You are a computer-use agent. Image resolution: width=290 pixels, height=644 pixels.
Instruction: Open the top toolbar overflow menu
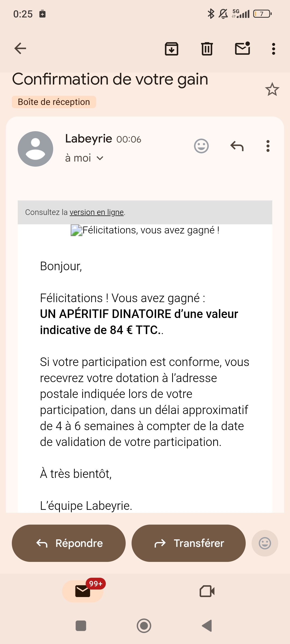pos(273,49)
